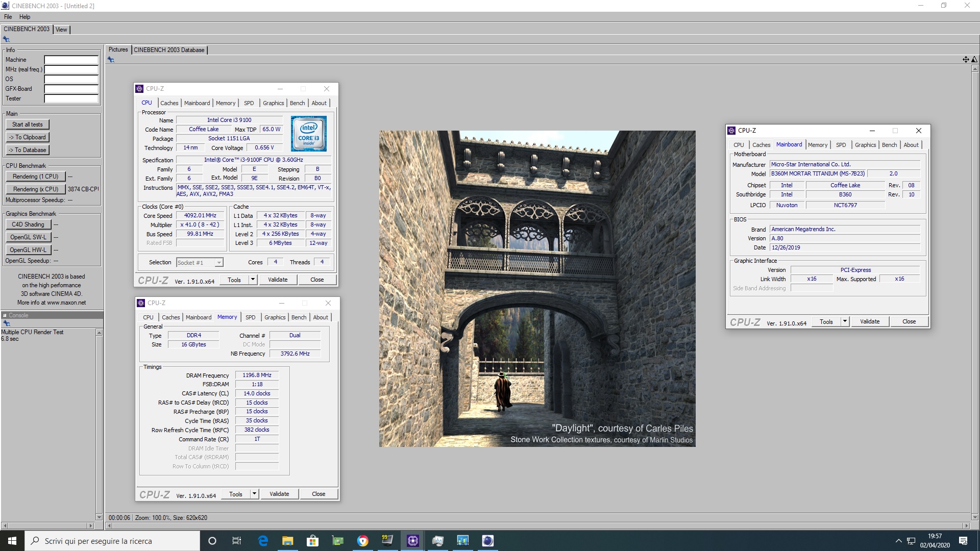Click the DRAM Frequency value 1196.8 MHz
Screen dimensions: 980x551
click(257, 375)
